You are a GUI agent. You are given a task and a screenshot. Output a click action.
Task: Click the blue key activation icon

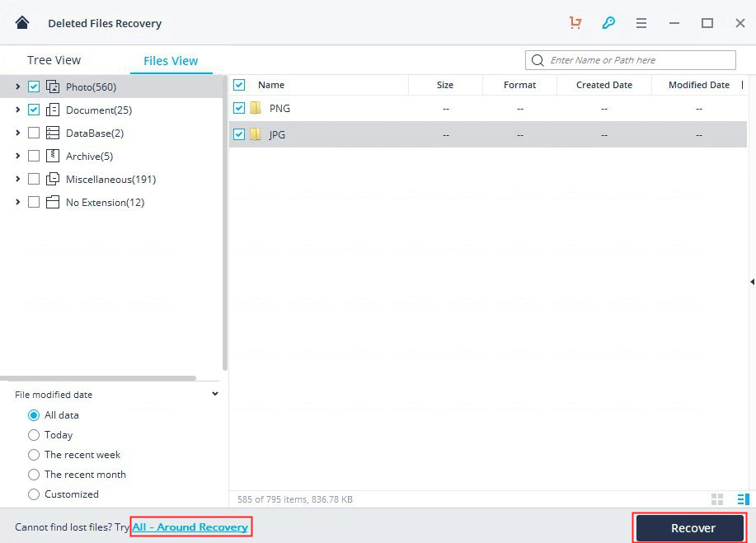(608, 22)
